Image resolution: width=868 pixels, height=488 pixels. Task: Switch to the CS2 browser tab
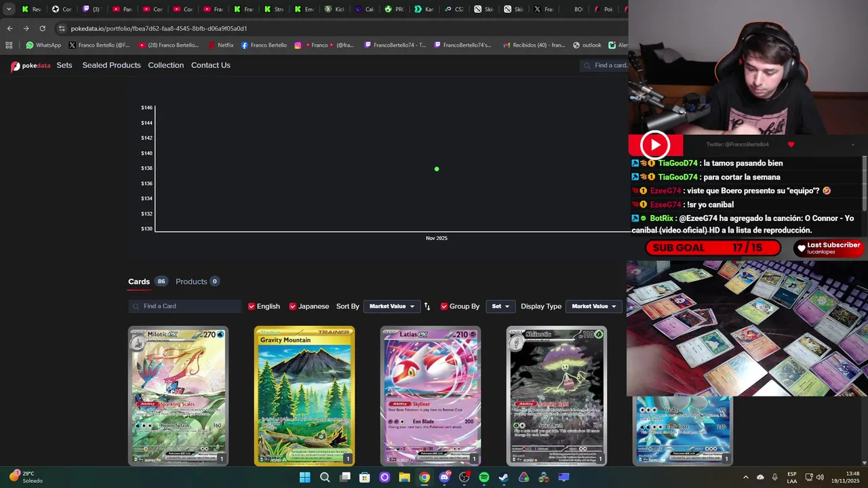[x=454, y=9]
